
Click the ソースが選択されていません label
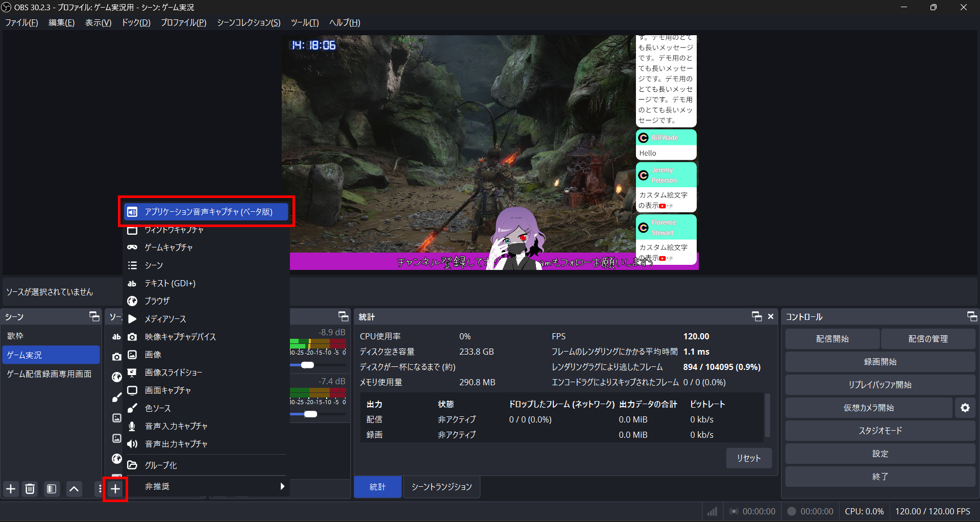pos(50,292)
